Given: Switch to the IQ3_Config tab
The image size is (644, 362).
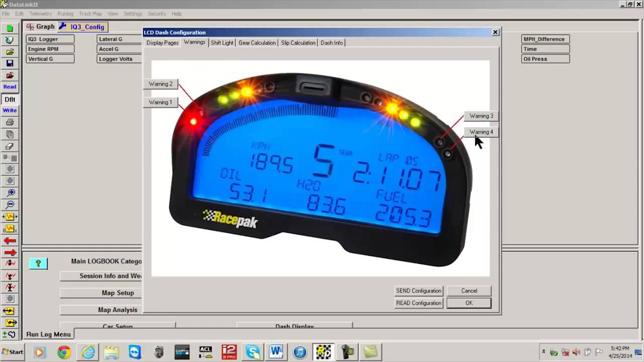Looking at the screenshot, I should [x=82, y=27].
